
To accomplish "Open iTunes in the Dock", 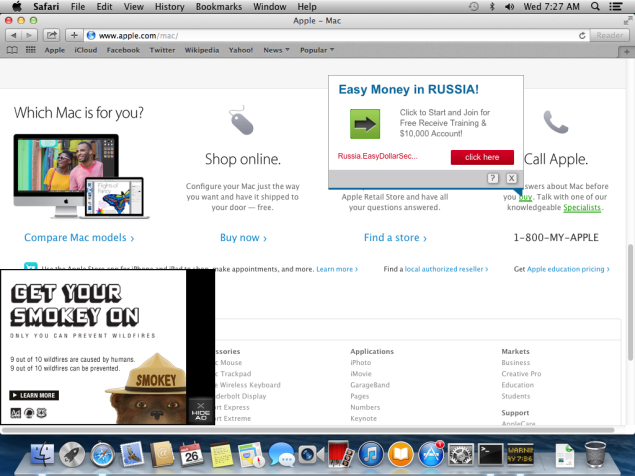I will click(371, 454).
